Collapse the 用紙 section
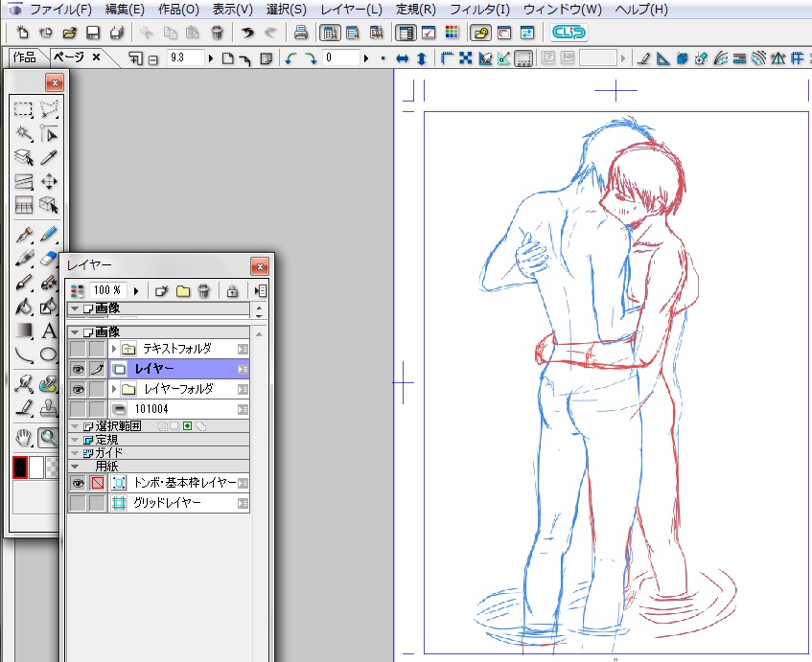Viewport: 812px width, 662px height. pyautogui.click(x=75, y=466)
